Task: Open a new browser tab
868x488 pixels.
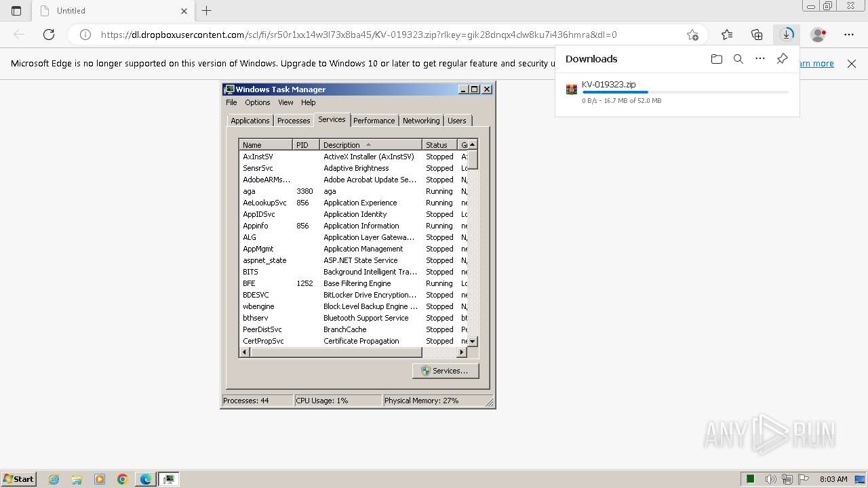Action: (207, 11)
